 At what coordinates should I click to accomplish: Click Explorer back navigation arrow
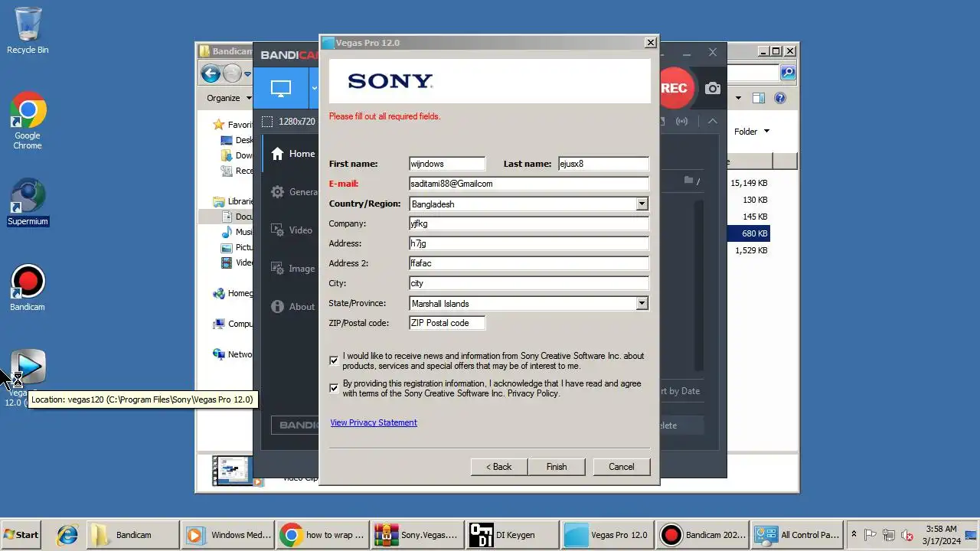tap(211, 73)
